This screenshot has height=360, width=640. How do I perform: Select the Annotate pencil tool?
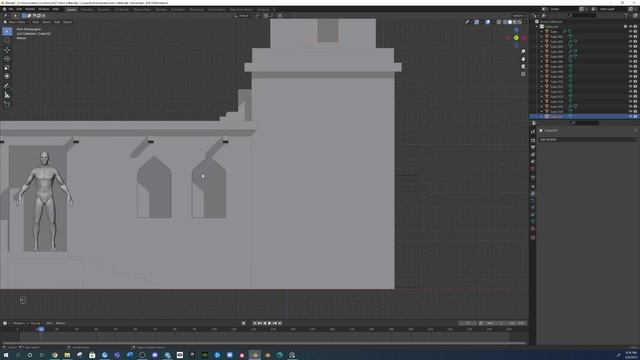[7, 86]
